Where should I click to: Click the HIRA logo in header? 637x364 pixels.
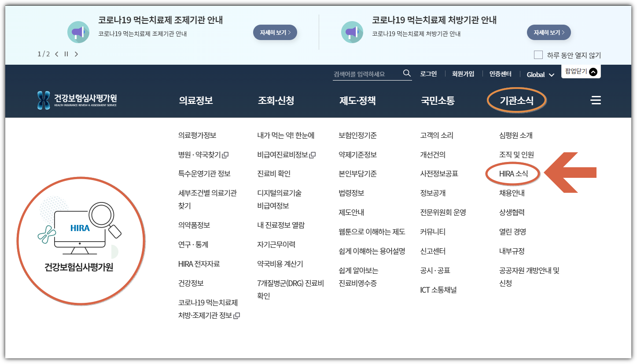(77, 100)
